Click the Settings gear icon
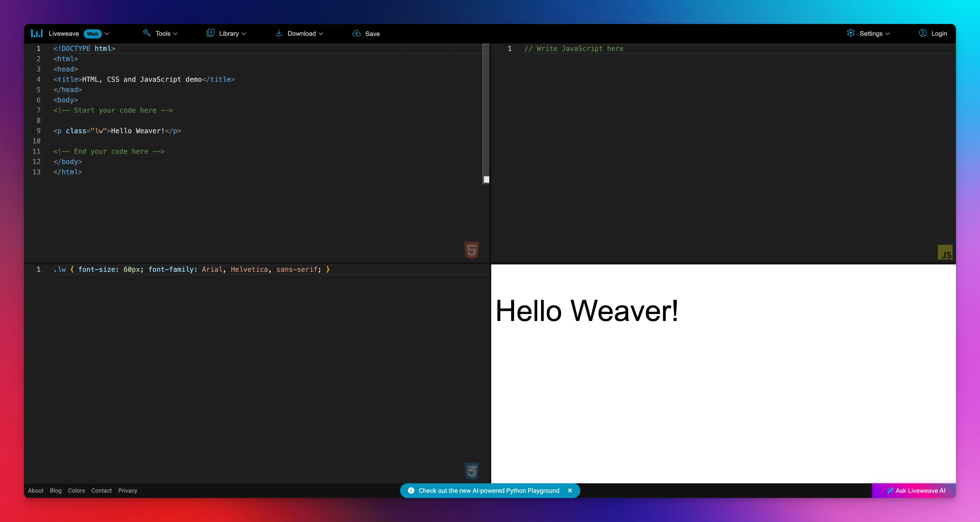 [851, 33]
